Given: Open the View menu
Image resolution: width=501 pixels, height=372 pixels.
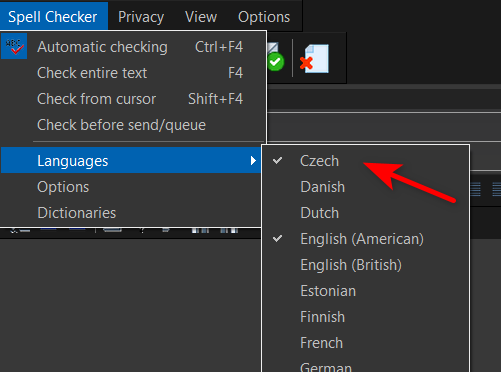Looking at the screenshot, I should tap(201, 17).
